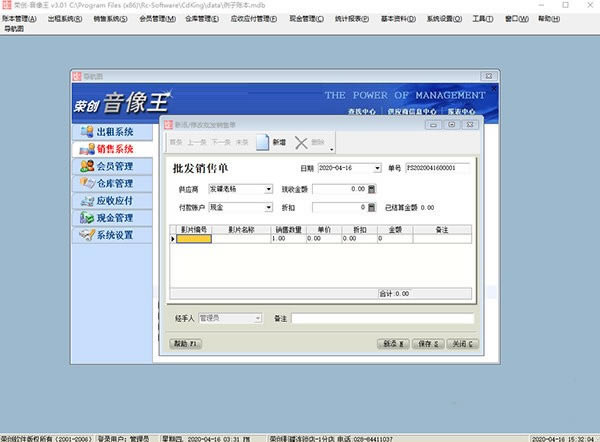This screenshot has height=442, width=600.
Task: Click the 帮助 F1 help button
Action: (186, 344)
